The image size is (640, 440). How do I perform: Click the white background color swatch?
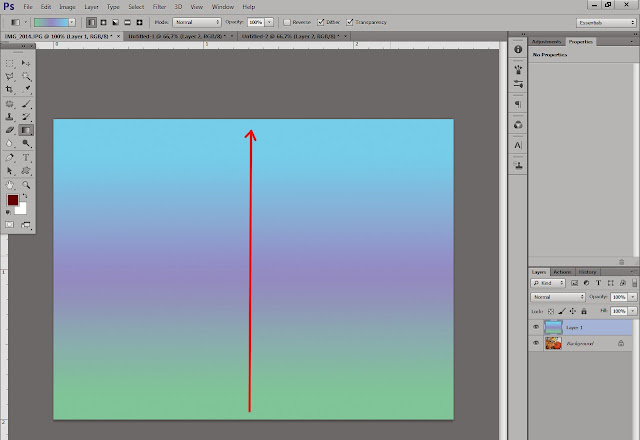coord(22,209)
